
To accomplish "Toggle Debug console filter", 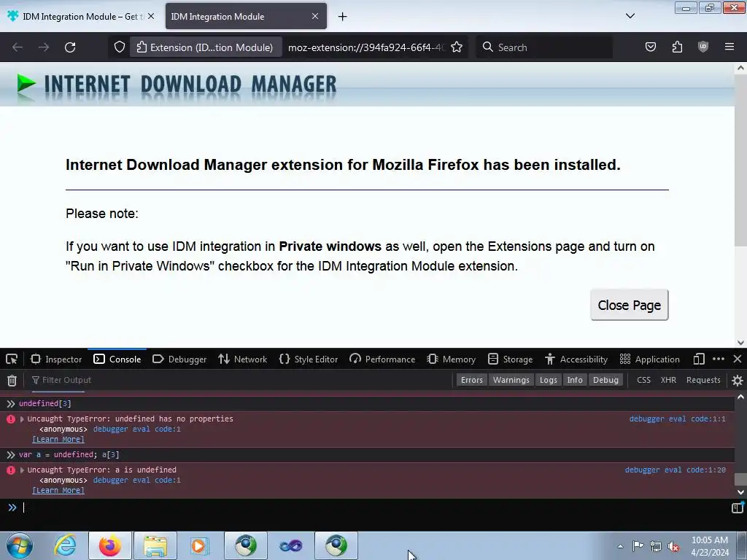I will pyautogui.click(x=605, y=380).
